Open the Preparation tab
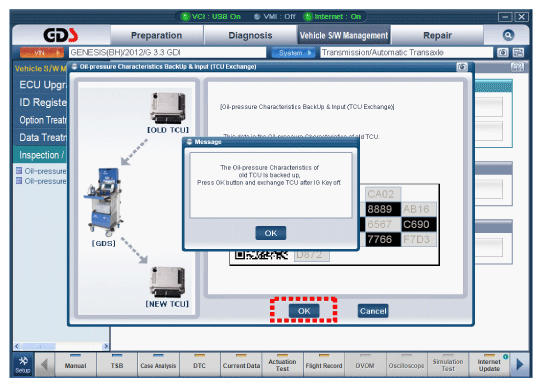The width and height of the screenshot is (542, 387). pyautogui.click(x=157, y=35)
